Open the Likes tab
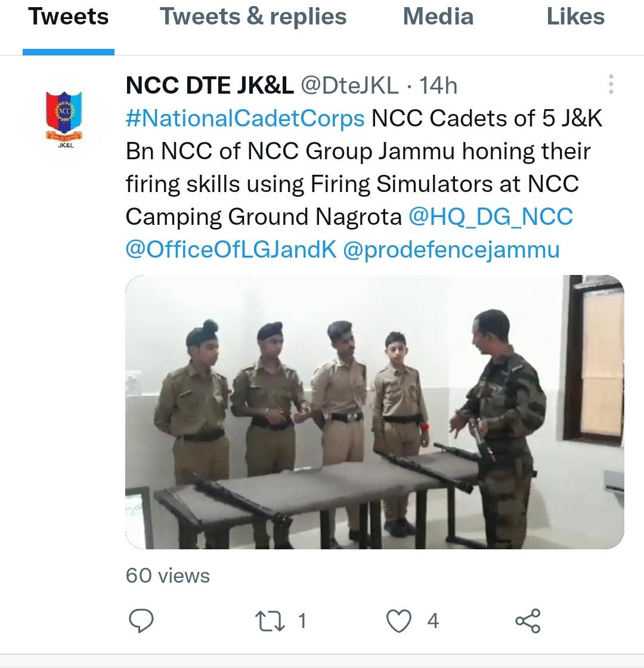644x668 pixels. 575,17
